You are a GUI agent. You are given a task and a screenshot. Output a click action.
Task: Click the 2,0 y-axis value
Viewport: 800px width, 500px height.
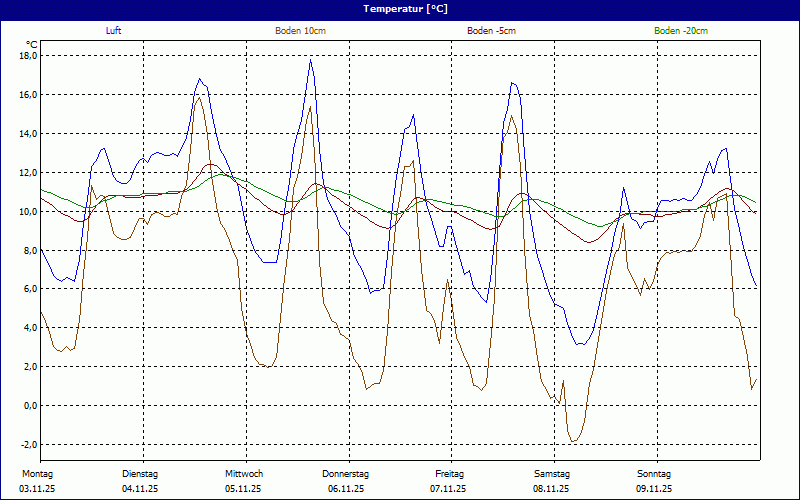point(31,366)
